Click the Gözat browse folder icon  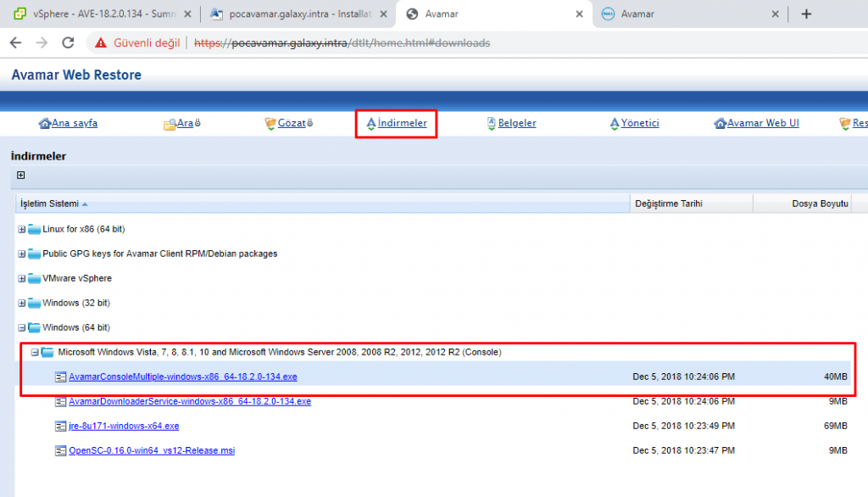click(270, 124)
